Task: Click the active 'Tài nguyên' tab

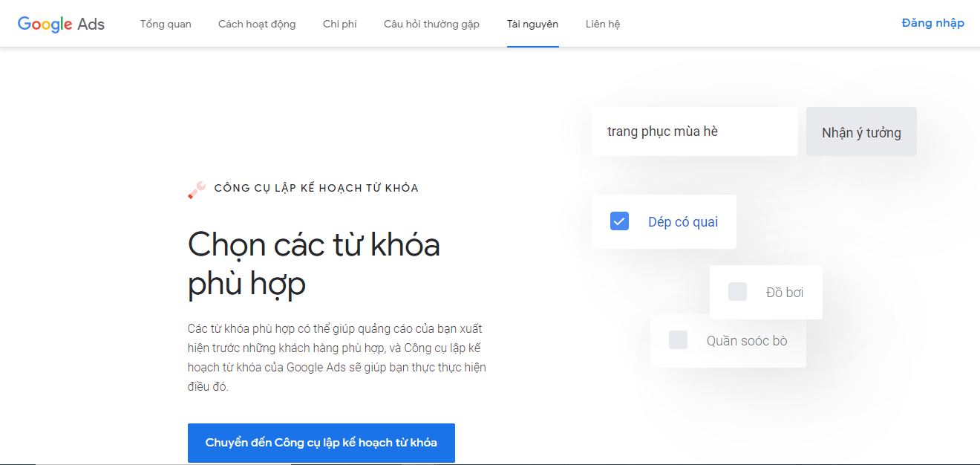Action: pos(532,24)
